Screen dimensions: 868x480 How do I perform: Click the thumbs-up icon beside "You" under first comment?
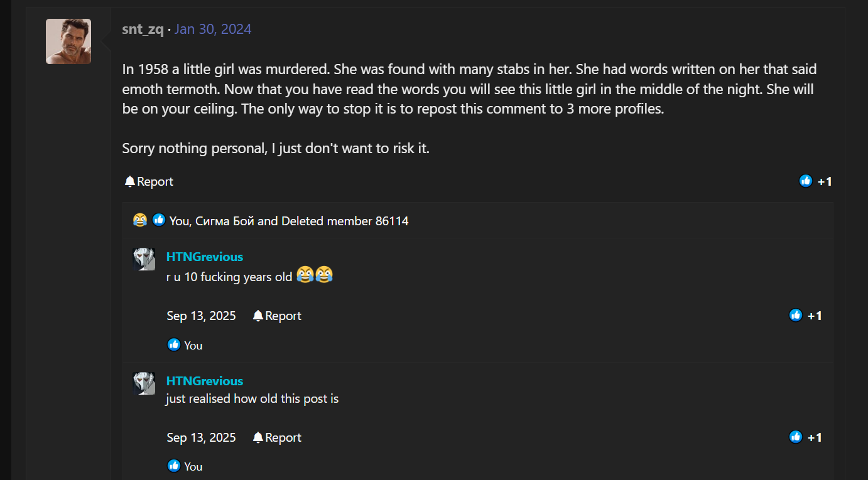pyautogui.click(x=174, y=344)
